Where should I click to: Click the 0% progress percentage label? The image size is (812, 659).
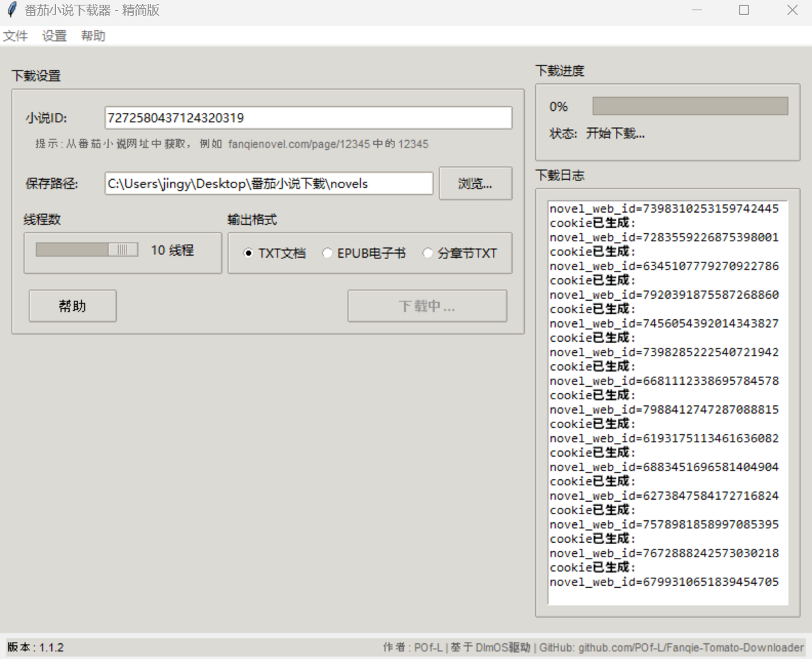pyautogui.click(x=559, y=107)
